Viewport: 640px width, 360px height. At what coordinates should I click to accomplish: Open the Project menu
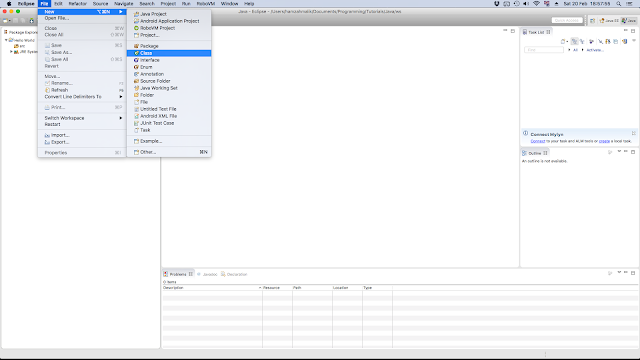coord(168,4)
